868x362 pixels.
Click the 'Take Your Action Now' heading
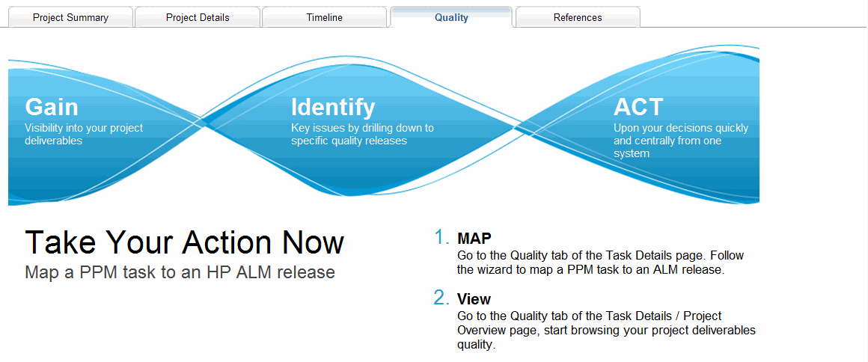coord(184,242)
